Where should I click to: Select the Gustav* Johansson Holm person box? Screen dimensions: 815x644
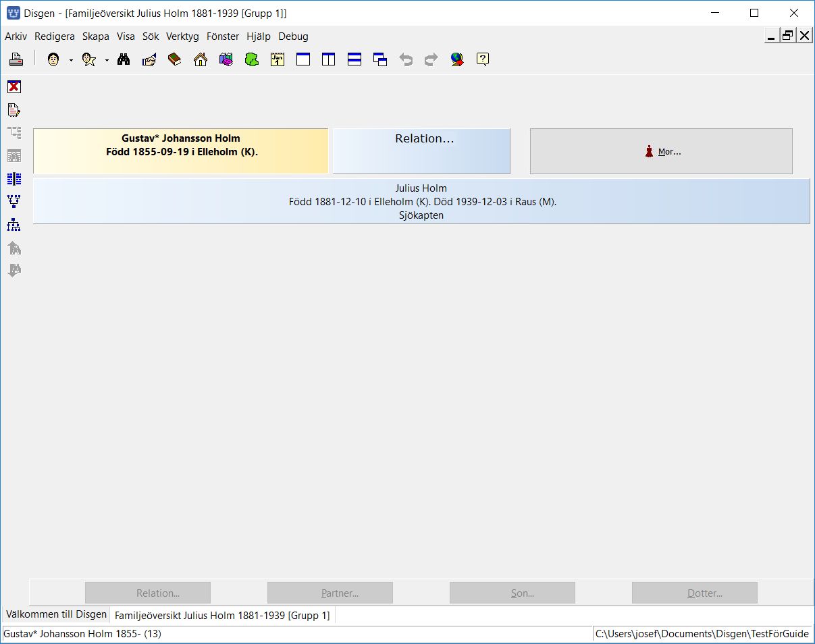(x=181, y=151)
